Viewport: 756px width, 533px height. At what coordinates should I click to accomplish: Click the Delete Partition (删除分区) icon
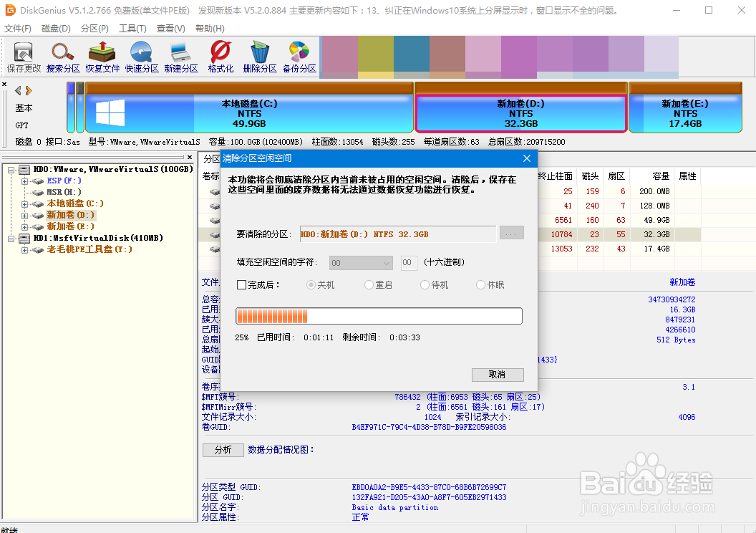(260, 57)
